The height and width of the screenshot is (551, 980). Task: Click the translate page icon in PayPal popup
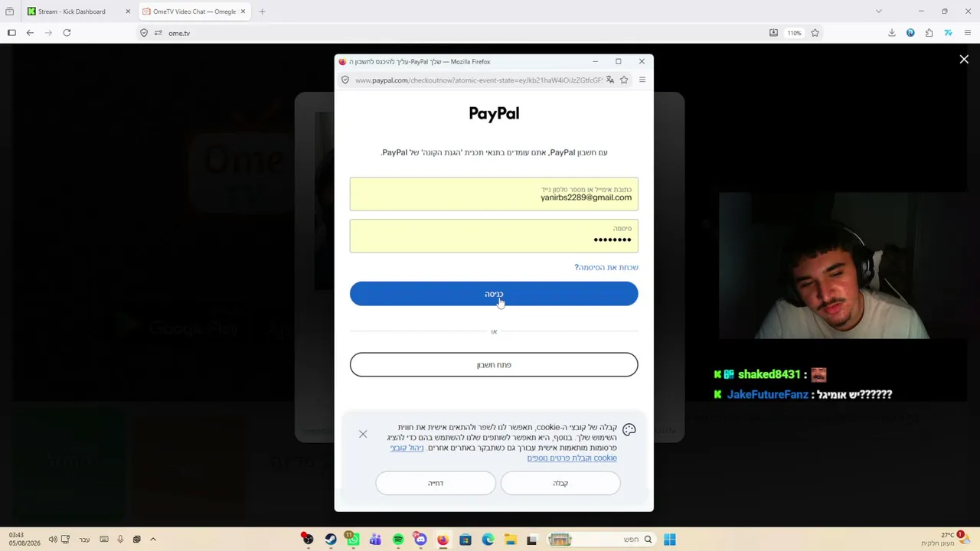pyautogui.click(x=610, y=80)
